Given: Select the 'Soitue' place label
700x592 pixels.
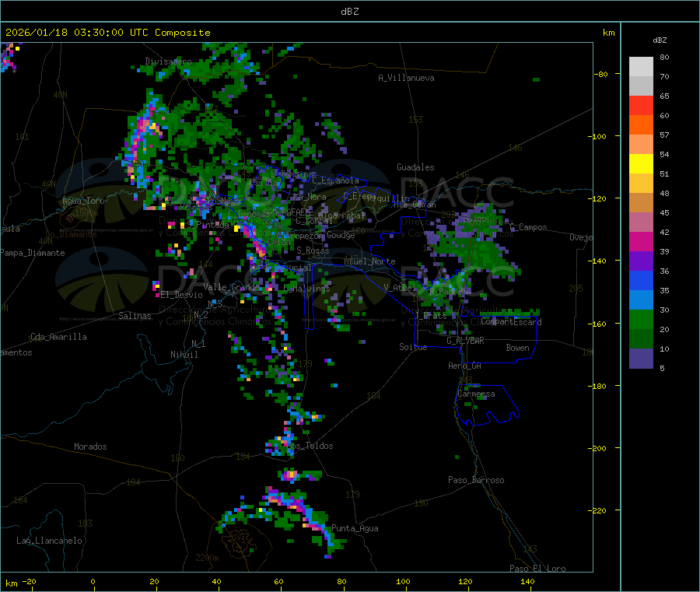Looking at the screenshot, I should [x=413, y=347].
